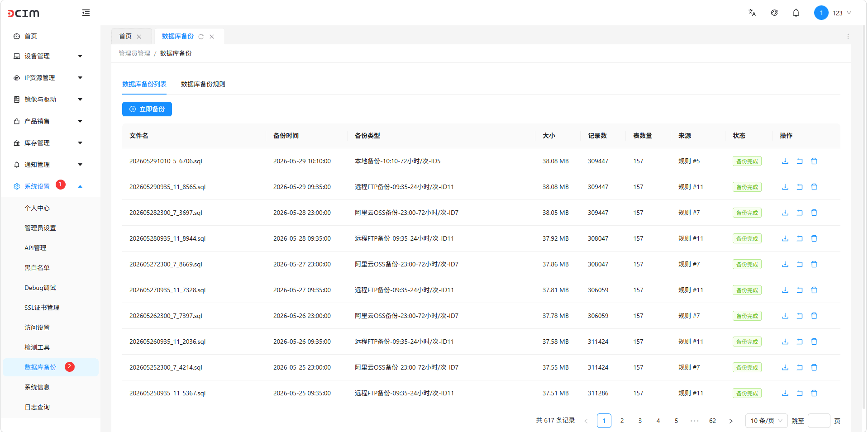This screenshot has height=432, width=868.
Task: Download backup 202605280935_11_8944.sql
Action: point(785,238)
